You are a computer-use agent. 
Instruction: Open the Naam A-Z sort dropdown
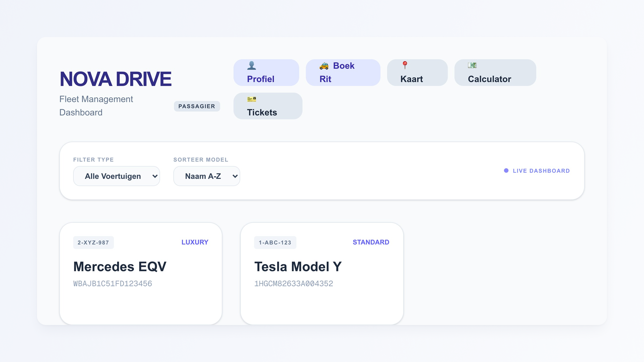click(207, 176)
